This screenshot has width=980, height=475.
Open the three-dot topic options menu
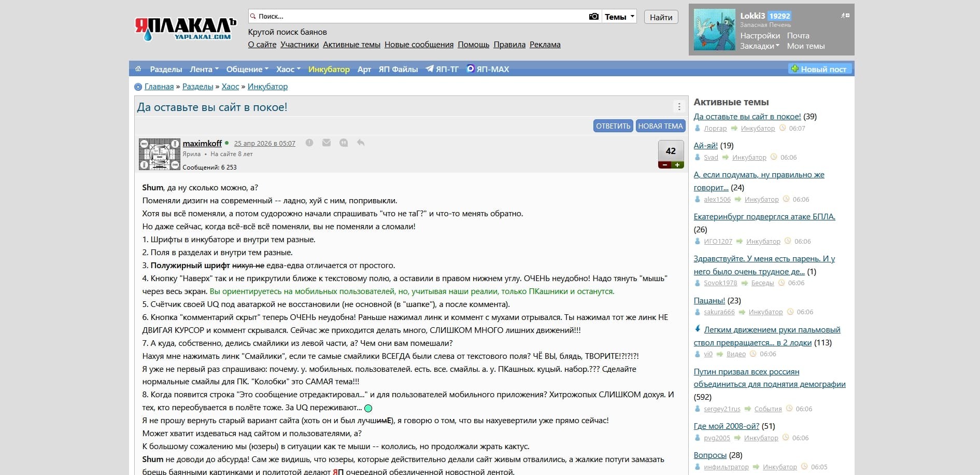point(679,107)
